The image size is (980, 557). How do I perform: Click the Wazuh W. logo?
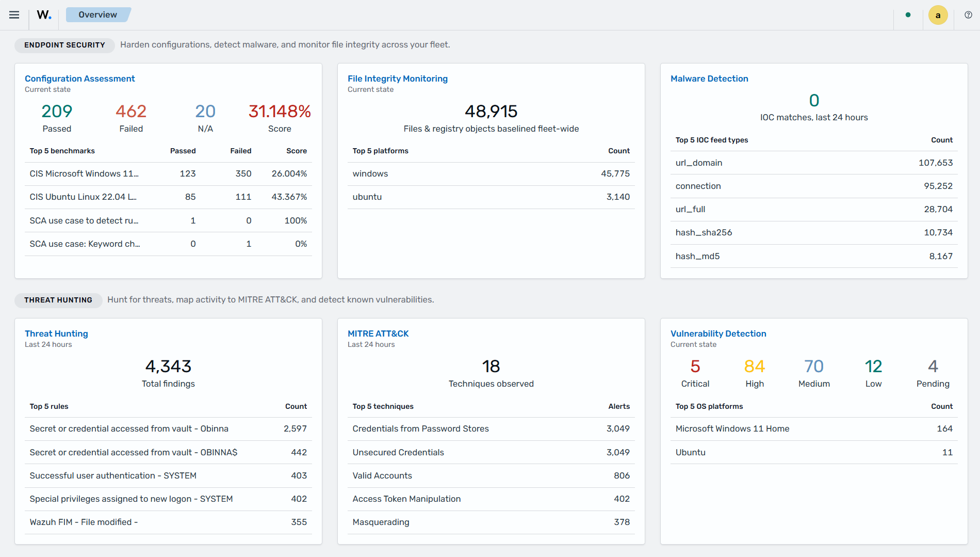tap(44, 15)
